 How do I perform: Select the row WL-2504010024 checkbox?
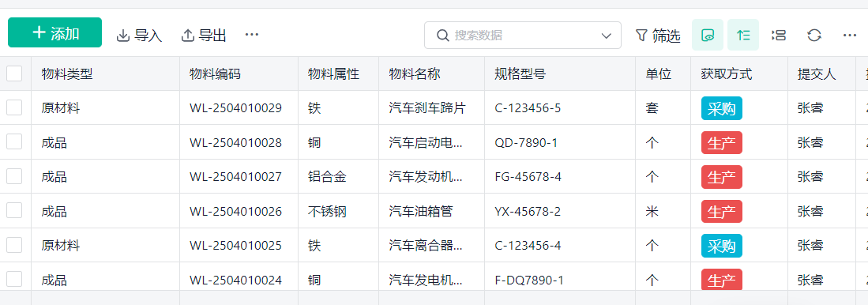click(14, 279)
